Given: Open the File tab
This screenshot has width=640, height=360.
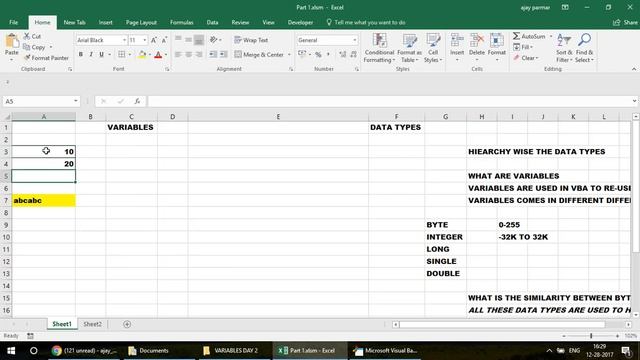Looking at the screenshot, I should click(x=13, y=22).
